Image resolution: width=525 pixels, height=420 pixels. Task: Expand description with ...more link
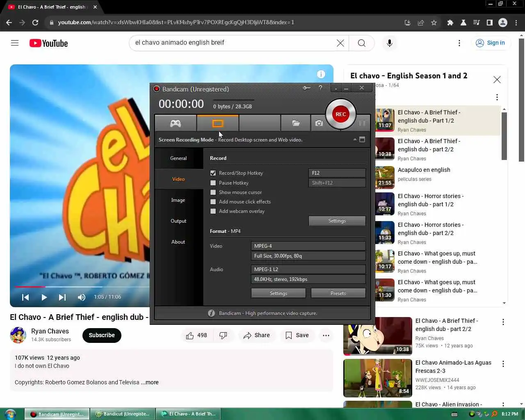pyautogui.click(x=150, y=382)
